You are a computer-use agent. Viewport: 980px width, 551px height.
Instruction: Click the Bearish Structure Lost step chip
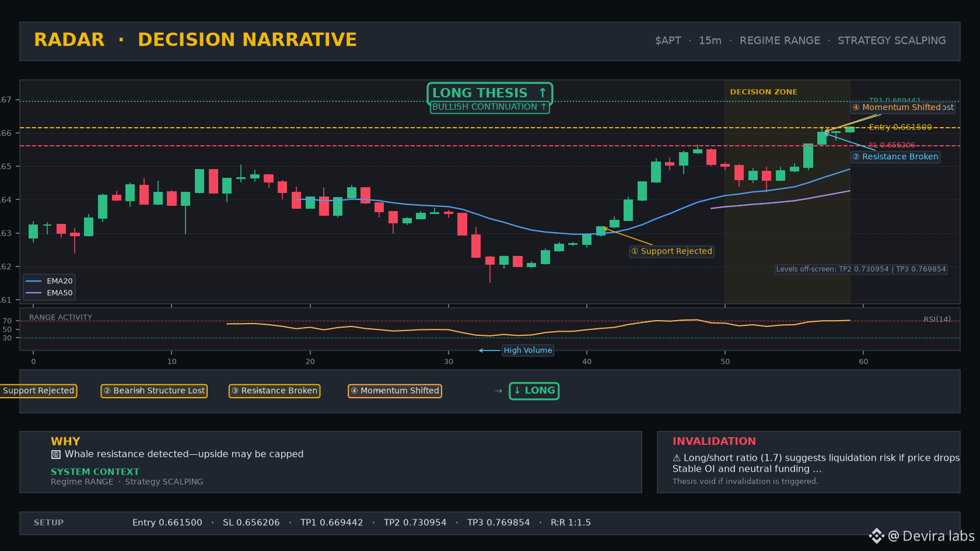point(154,391)
